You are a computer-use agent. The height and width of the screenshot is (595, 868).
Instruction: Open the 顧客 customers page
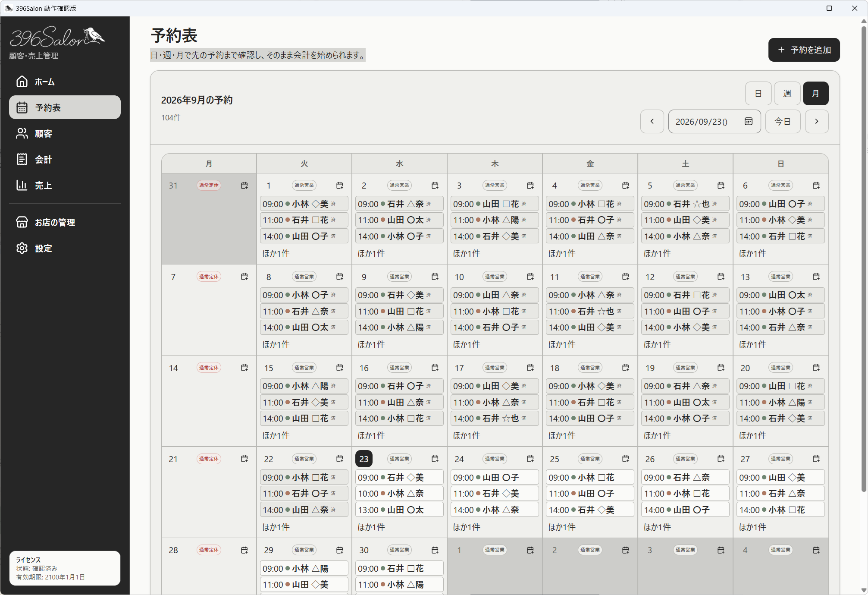click(65, 133)
